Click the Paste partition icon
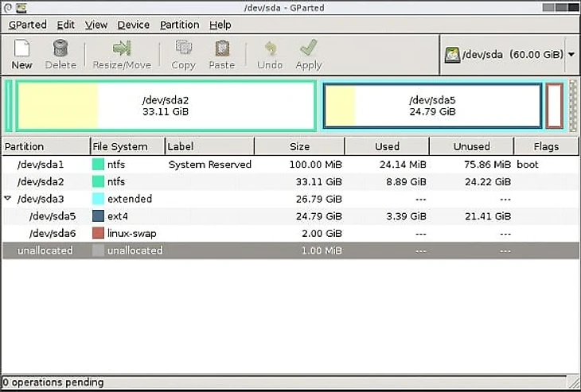Viewport: 581px width, 392px height. (x=222, y=49)
